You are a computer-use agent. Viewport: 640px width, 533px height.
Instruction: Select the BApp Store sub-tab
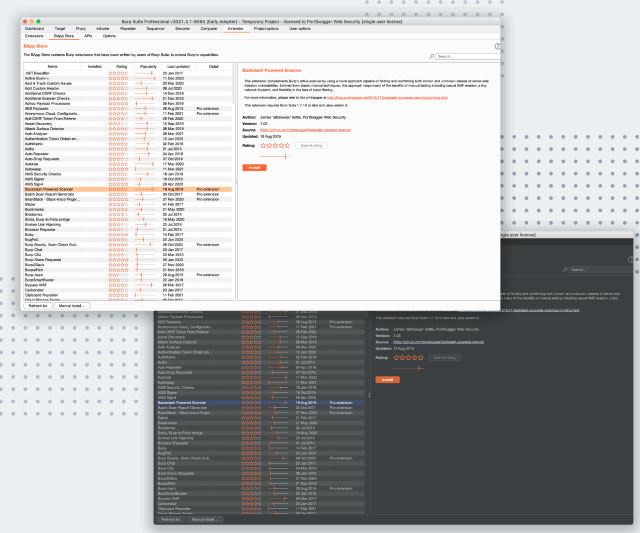[x=64, y=36]
